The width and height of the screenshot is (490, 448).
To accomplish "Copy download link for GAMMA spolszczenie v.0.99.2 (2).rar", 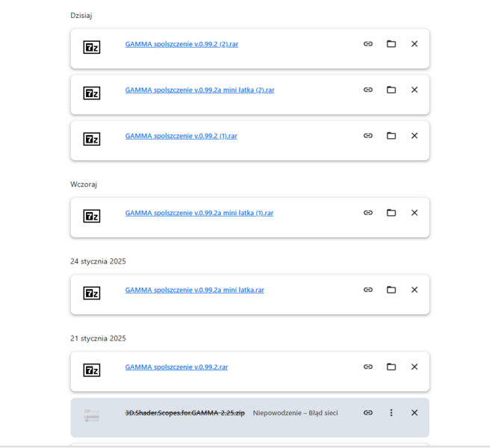I will click(367, 44).
